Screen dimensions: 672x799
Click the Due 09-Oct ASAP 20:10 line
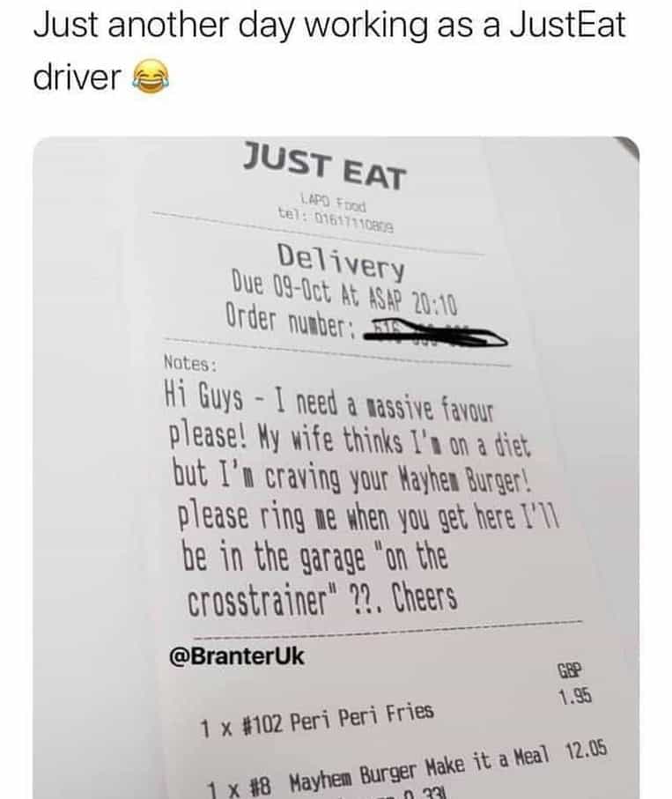pyautogui.click(x=344, y=292)
